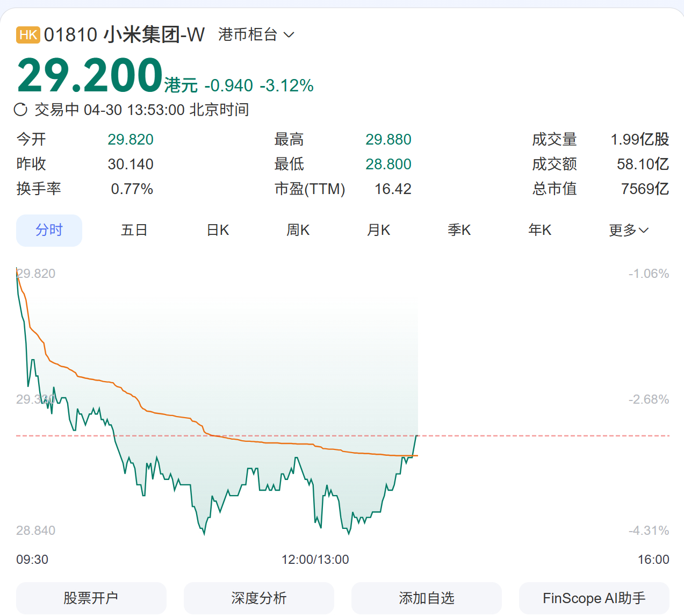Click the 成交额 value 58.10亿
Image resolution: width=684 pixels, height=616 pixels.
643,164
